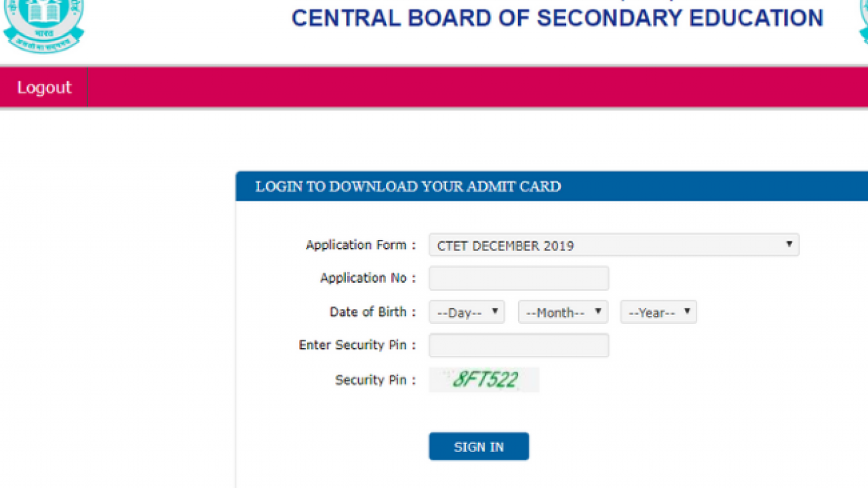Focus the Application No text field
Screen dimensions: 868x488
click(x=519, y=278)
